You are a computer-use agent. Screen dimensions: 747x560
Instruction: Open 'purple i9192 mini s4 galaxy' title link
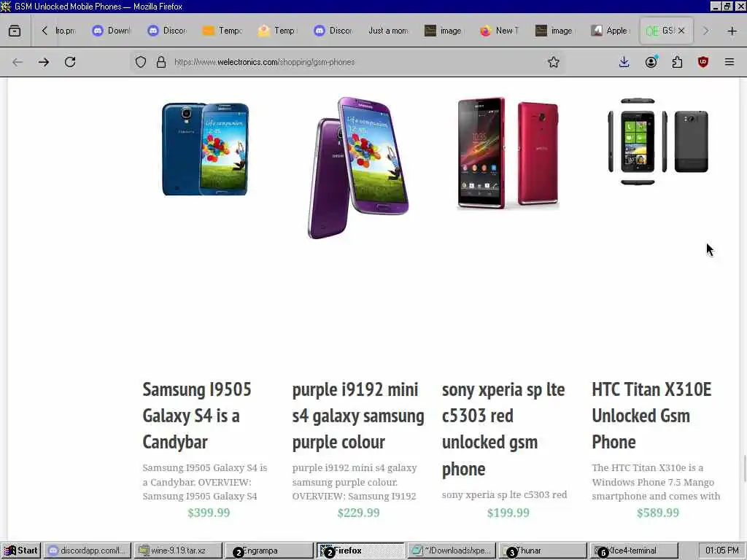click(x=358, y=416)
